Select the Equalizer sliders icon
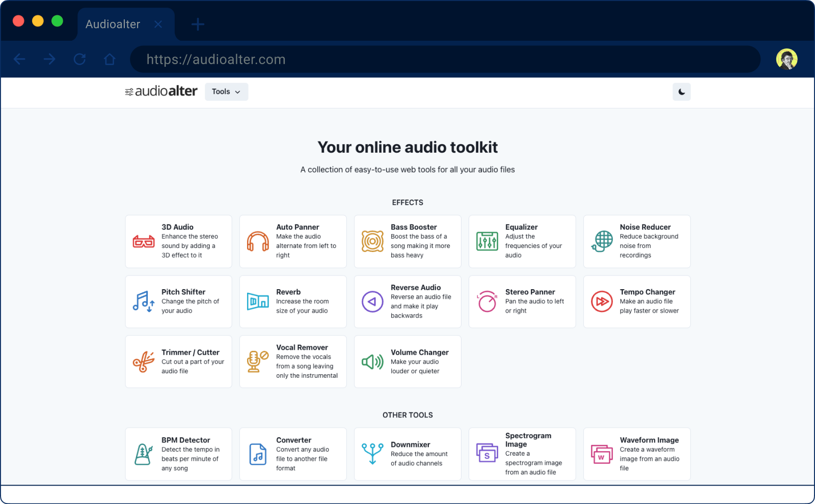815x504 pixels. [x=487, y=241]
